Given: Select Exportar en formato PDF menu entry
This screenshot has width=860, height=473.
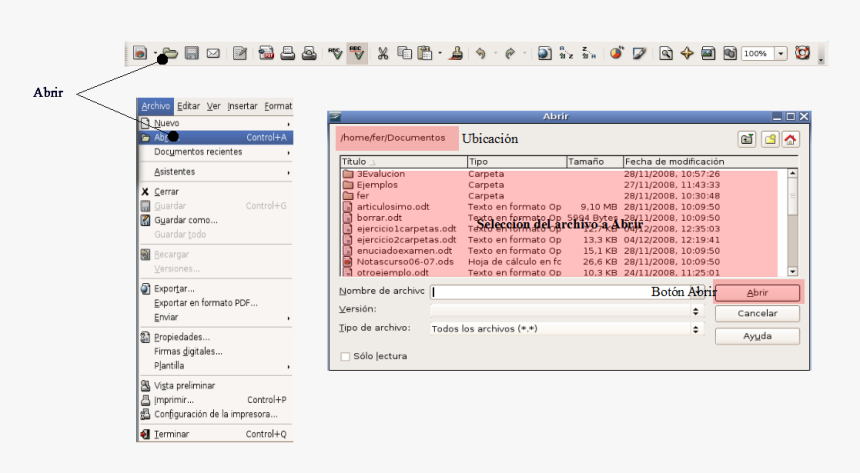Looking at the screenshot, I should coord(204,303).
